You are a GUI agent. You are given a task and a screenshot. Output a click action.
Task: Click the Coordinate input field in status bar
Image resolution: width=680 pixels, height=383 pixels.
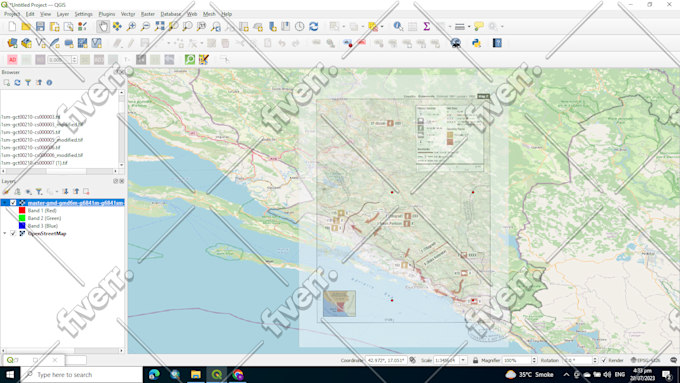click(386, 360)
